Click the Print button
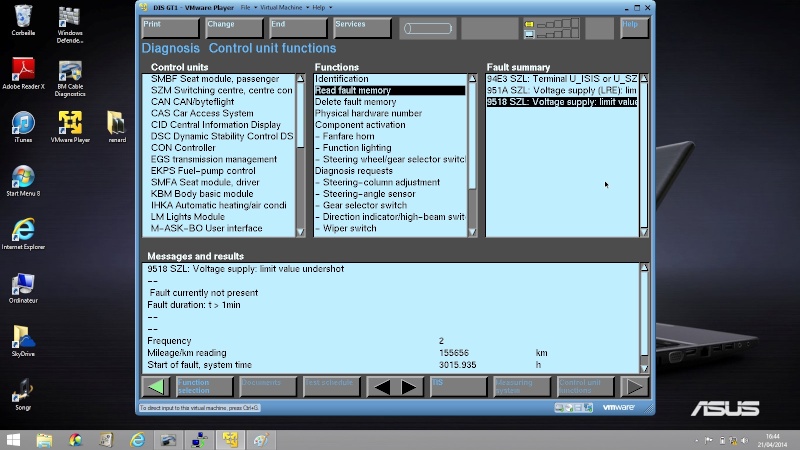Screen dimensions: 800x450 (x=170, y=28)
